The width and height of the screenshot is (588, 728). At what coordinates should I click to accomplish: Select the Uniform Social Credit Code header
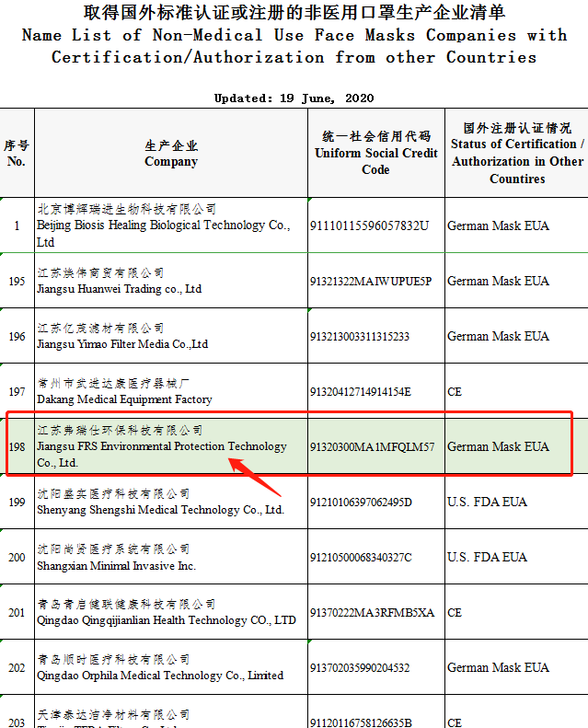(x=375, y=153)
